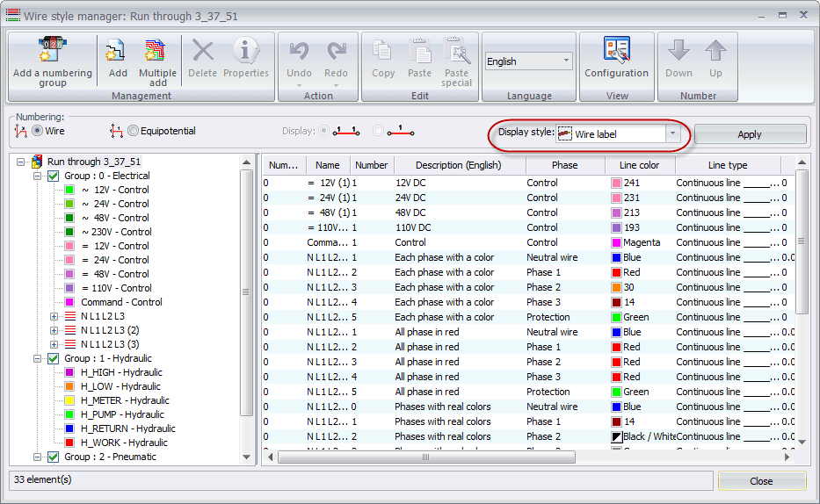Image resolution: width=820 pixels, height=504 pixels.
Task: Click the Close button
Action: 761,481
